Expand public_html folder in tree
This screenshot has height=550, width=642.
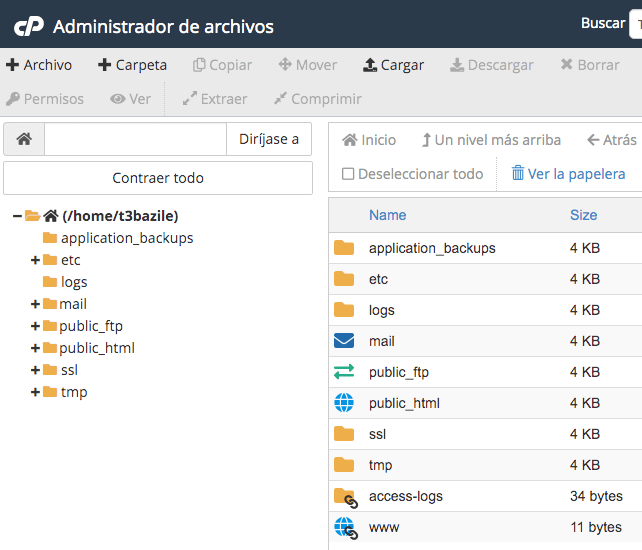(x=35, y=348)
